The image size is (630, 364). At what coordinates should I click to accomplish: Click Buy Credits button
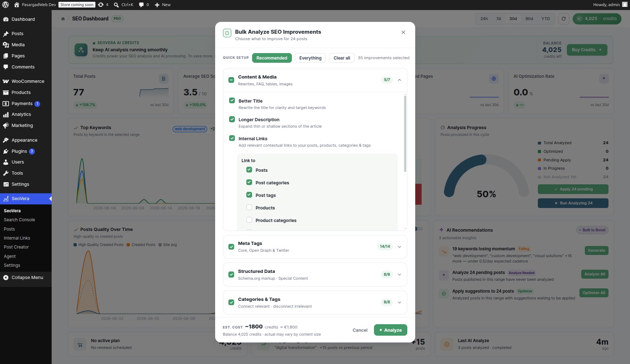pos(587,50)
